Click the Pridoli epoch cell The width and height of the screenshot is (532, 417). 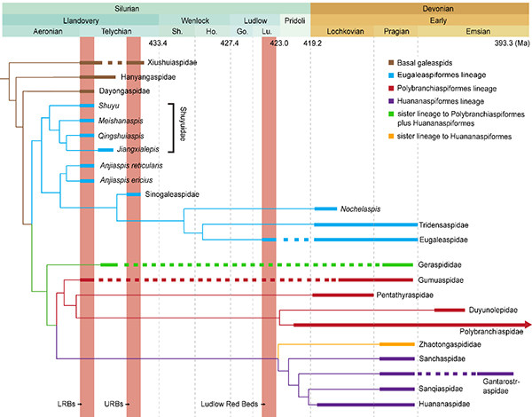pos(293,19)
